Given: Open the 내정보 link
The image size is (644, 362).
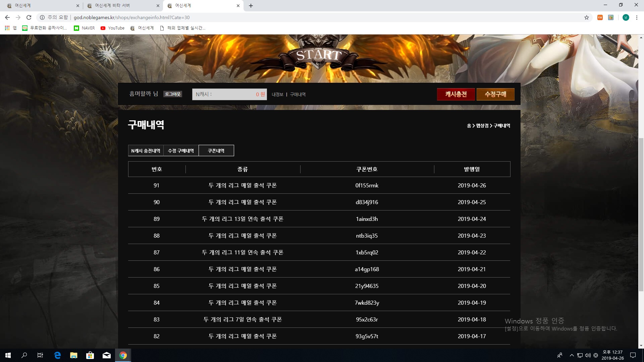Looking at the screenshot, I should pyautogui.click(x=277, y=95).
